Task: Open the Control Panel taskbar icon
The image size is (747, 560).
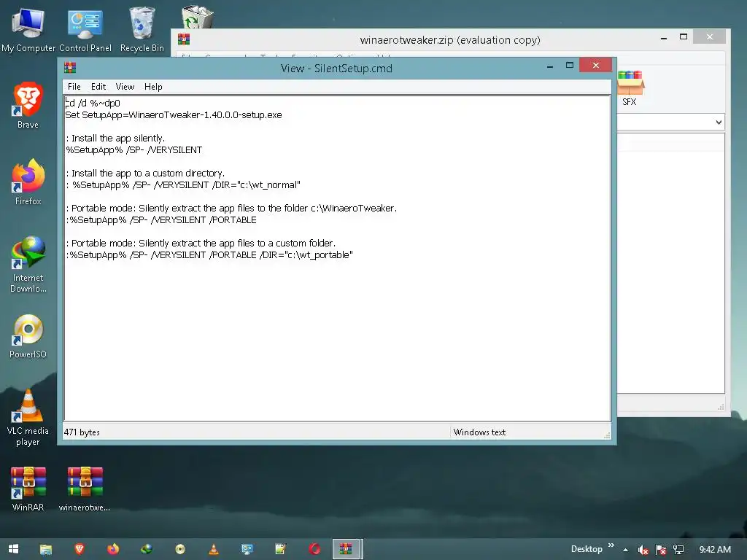Action: (x=247, y=549)
